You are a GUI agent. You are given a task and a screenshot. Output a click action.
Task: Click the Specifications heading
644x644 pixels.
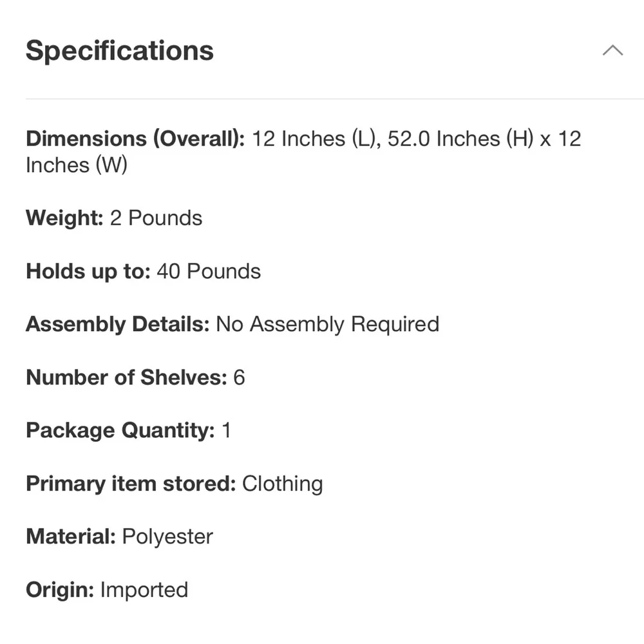click(x=120, y=51)
